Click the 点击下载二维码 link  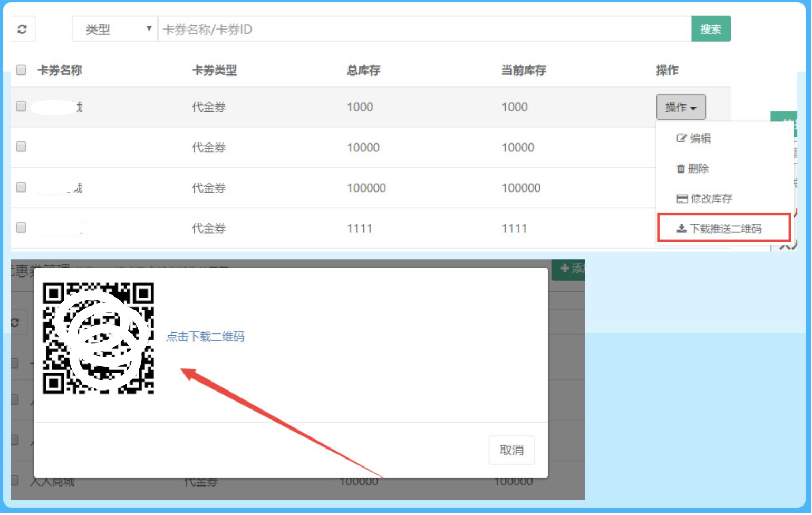(x=206, y=337)
